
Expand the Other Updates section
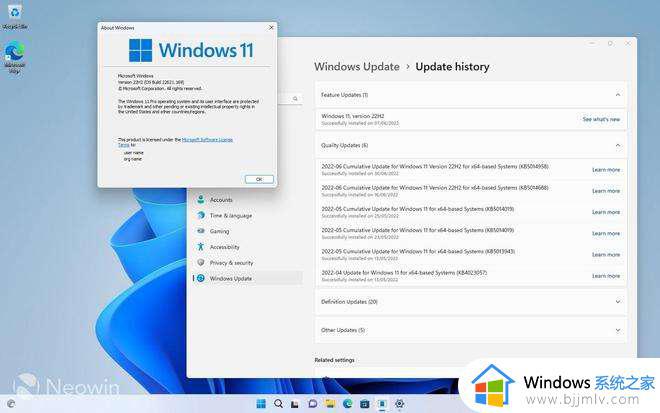617,330
